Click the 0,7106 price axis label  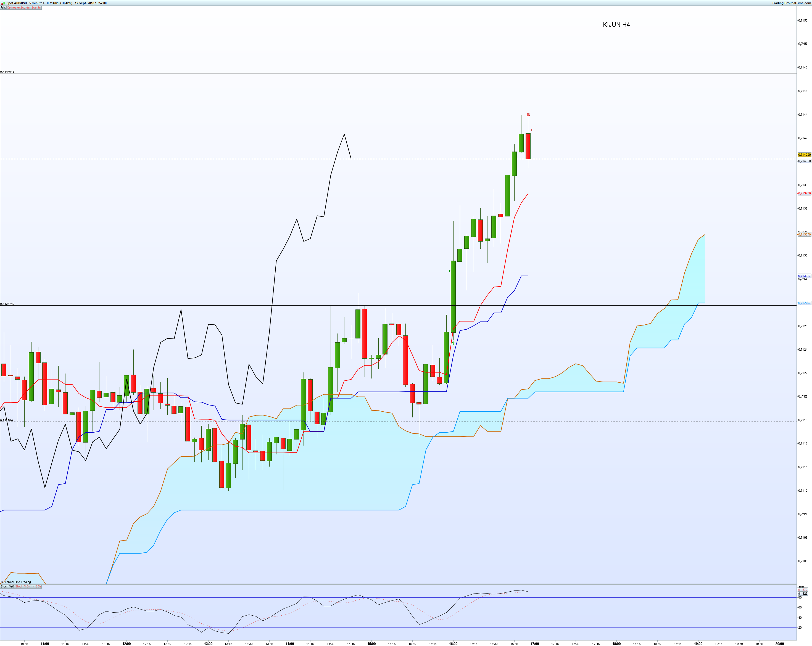pos(803,561)
